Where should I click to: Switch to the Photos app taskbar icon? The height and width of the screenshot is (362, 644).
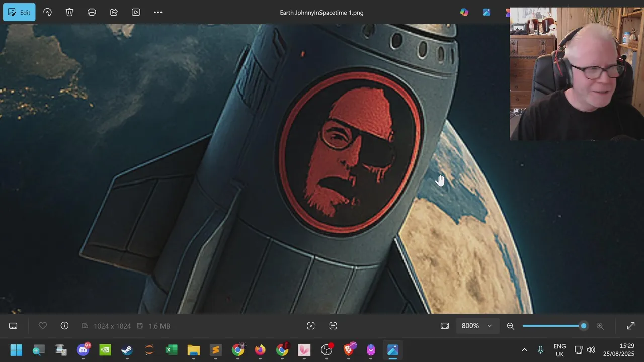point(393,350)
